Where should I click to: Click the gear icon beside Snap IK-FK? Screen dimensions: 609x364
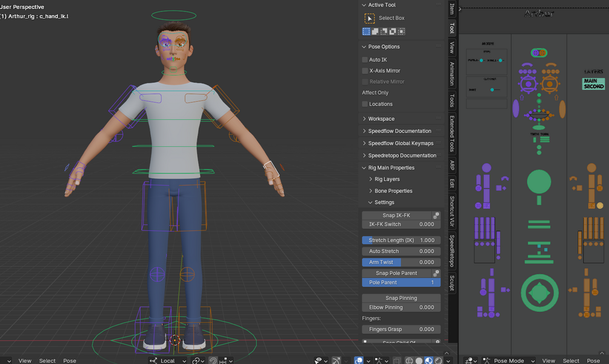coord(436,215)
